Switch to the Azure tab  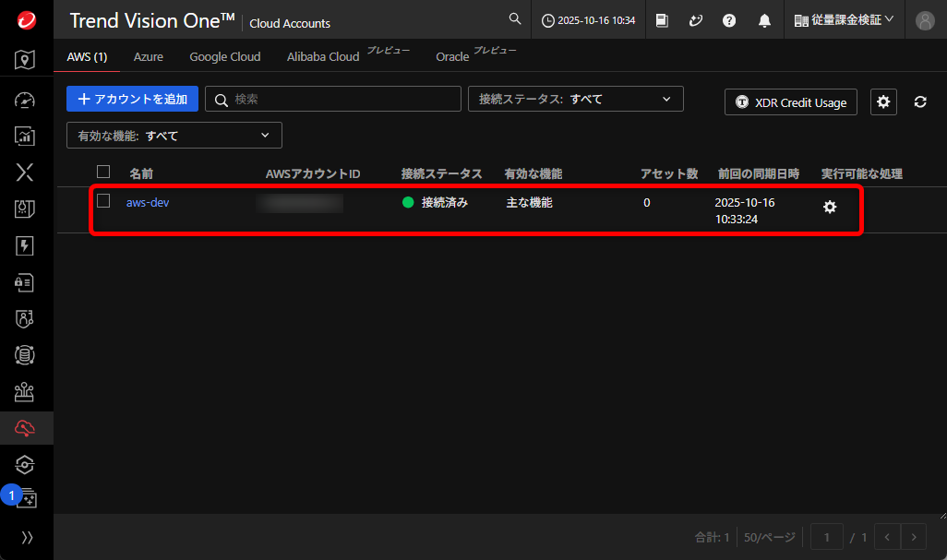click(x=148, y=57)
